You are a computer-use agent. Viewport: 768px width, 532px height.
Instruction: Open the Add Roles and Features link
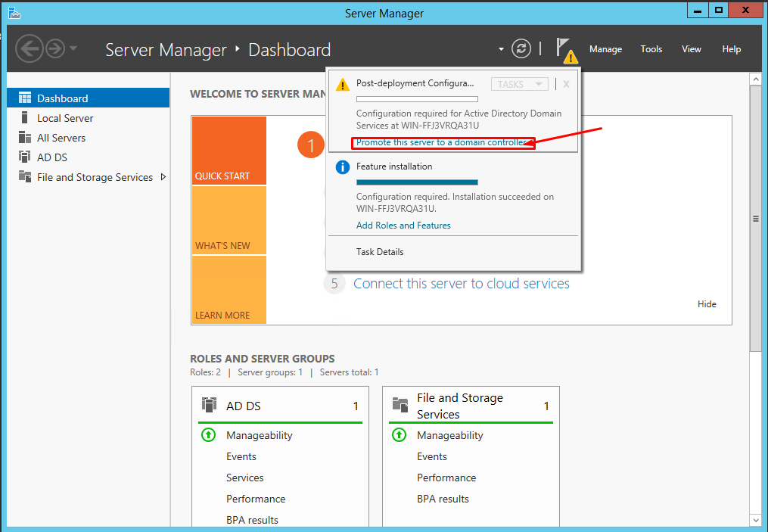pos(403,226)
